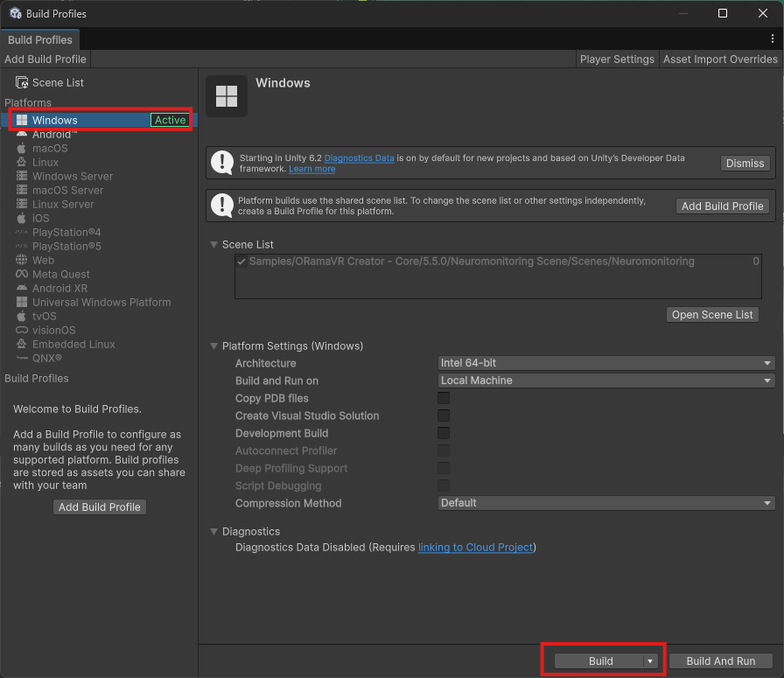Screen dimensions: 784x678
Task: Click the Web globe icon
Action: 22,260
